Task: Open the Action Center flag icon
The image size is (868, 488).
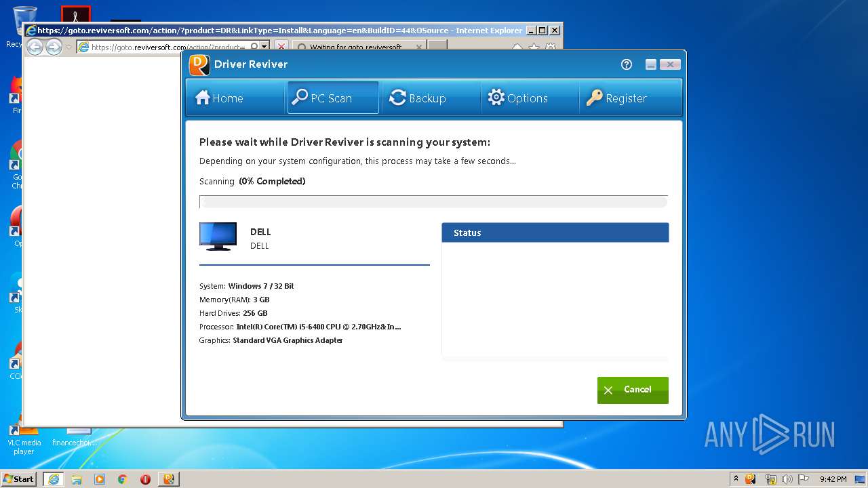Action: [x=803, y=479]
